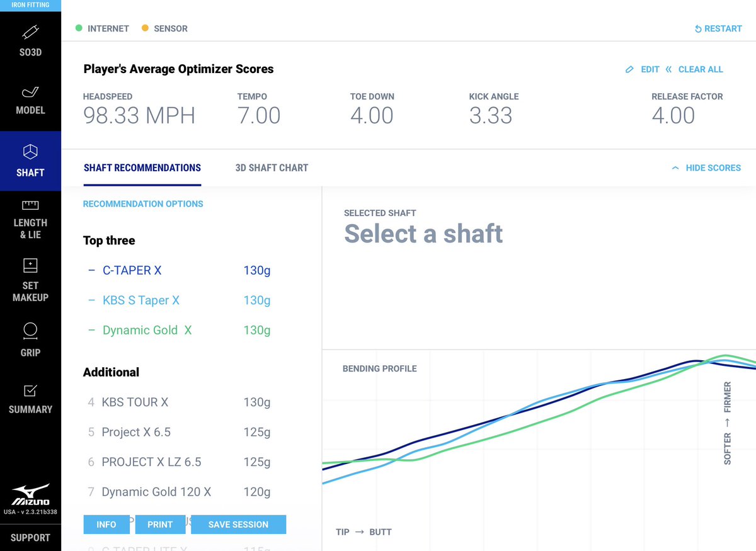Collapse scores with Hide Scores chevron
This screenshot has height=551, width=756.
tap(675, 168)
